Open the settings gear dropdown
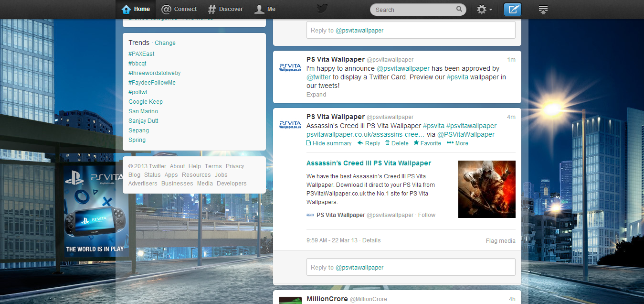The image size is (644, 304). pyautogui.click(x=485, y=10)
